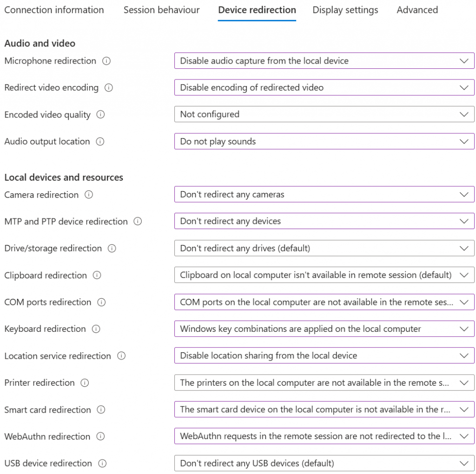Expand the COM ports redirection dropdown
The image size is (476, 474).
[324, 303]
